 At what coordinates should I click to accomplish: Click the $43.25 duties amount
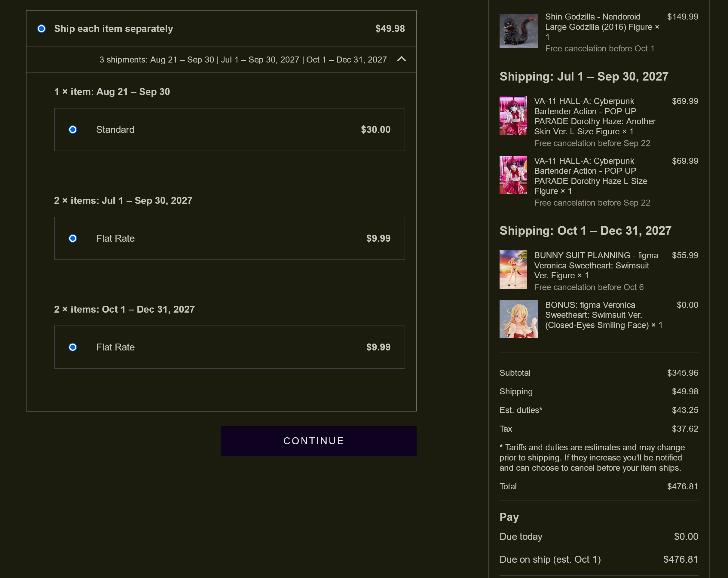point(685,410)
